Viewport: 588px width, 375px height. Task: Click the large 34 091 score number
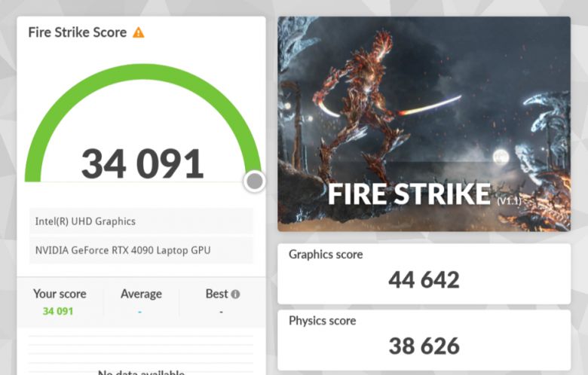pos(142,163)
